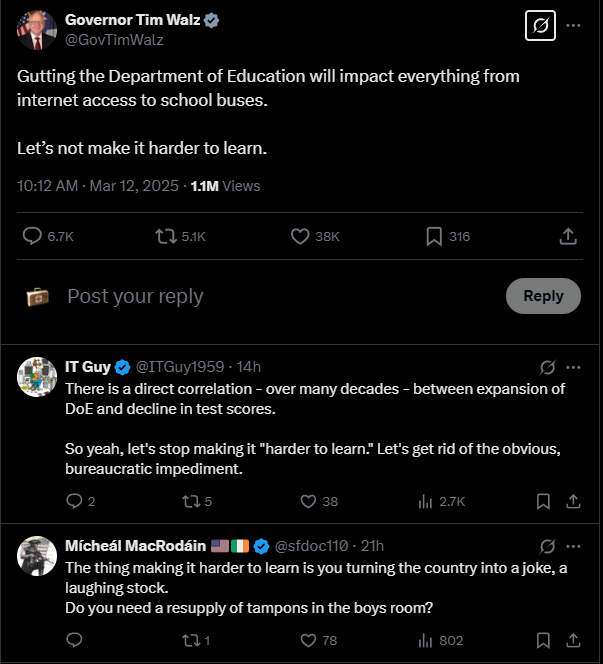Open more options on Mícheál MacRodáin's reply

click(x=573, y=546)
